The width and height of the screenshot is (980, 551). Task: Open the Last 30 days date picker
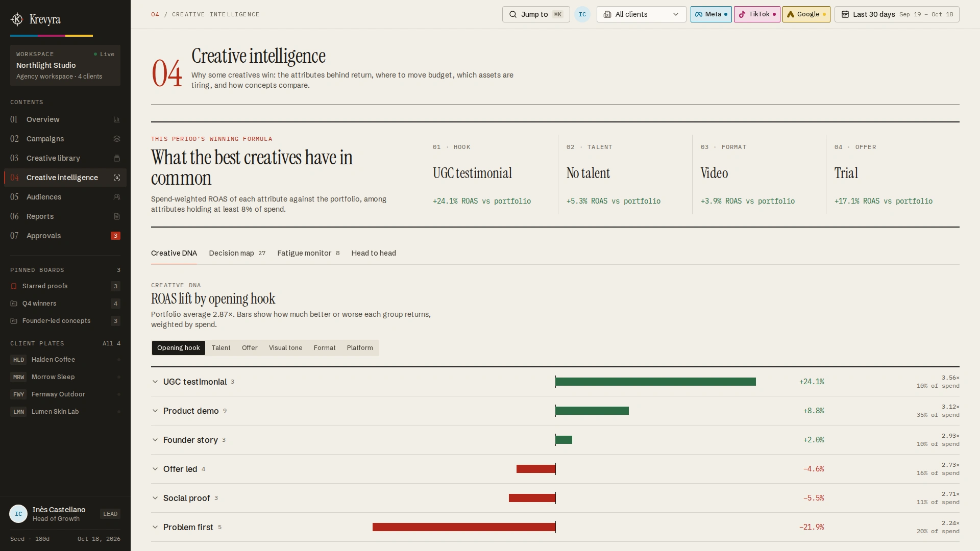pyautogui.click(x=897, y=14)
